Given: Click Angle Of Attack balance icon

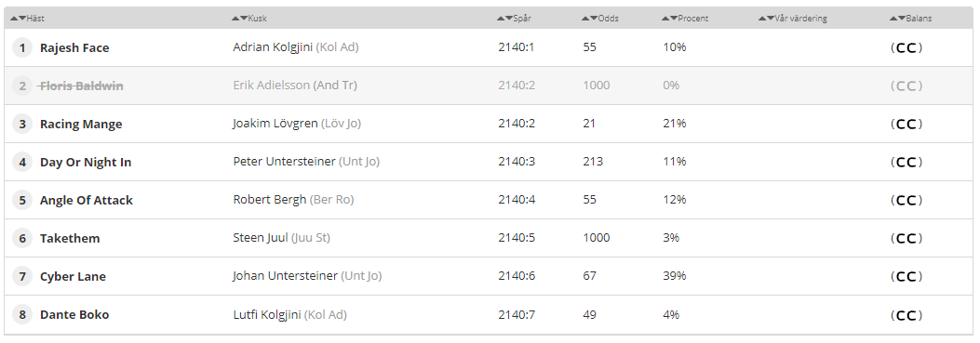Looking at the screenshot, I should point(906,201).
